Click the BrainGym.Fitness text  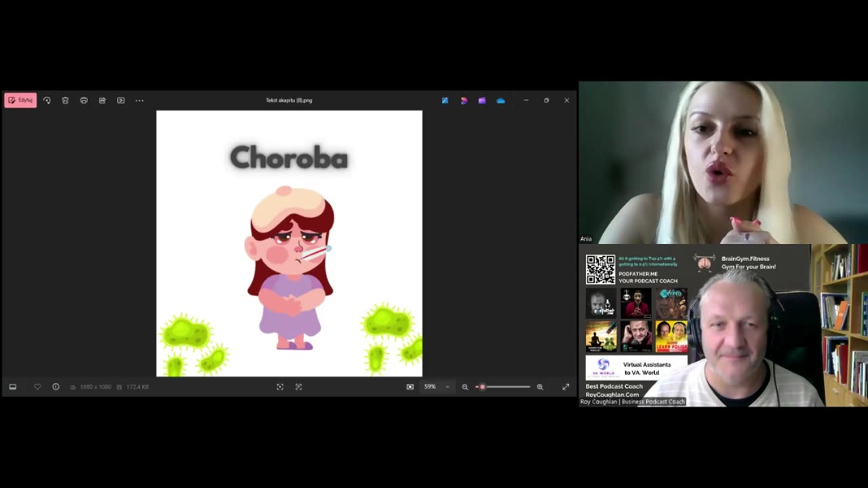tap(745, 259)
